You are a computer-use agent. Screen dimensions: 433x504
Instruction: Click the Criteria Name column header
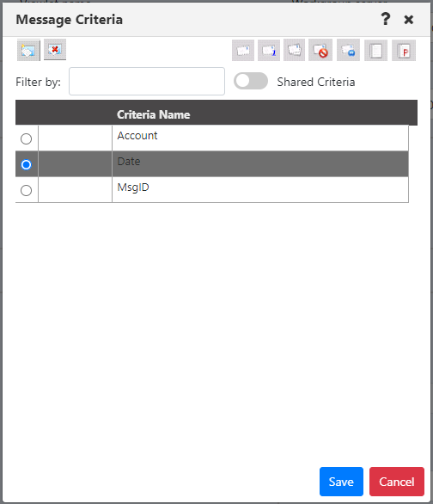(154, 114)
